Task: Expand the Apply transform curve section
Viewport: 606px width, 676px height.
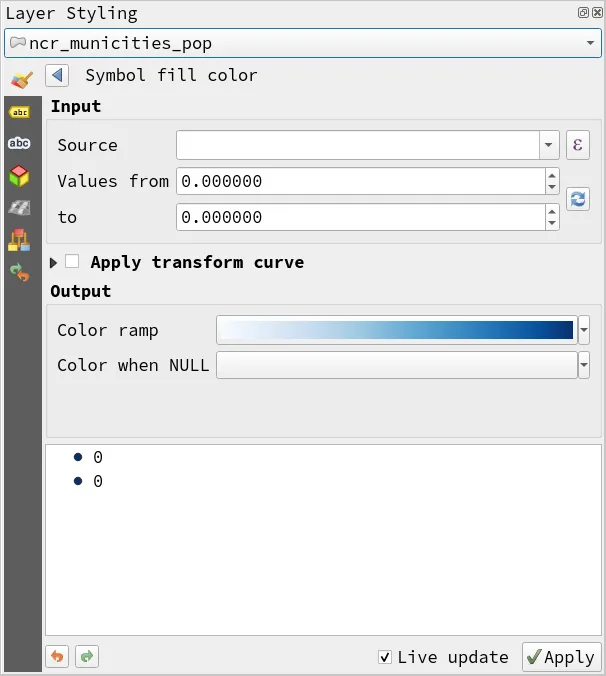Action: [x=54, y=262]
